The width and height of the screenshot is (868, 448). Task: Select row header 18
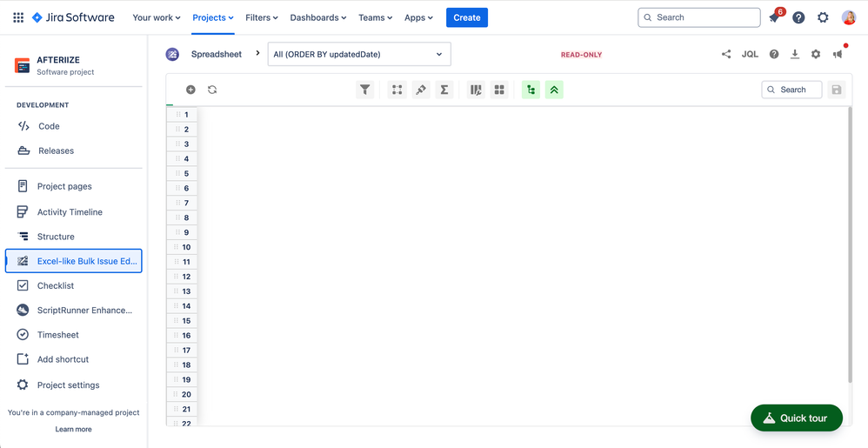click(x=182, y=365)
